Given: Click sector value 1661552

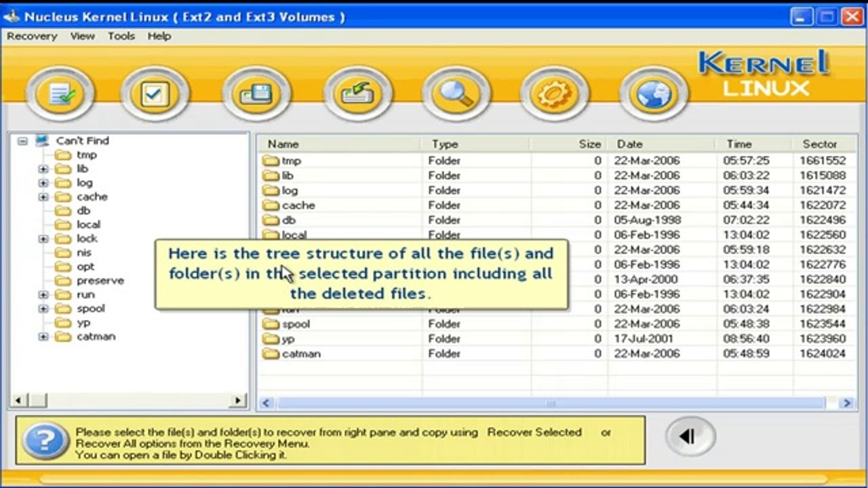Looking at the screenshot, I should pyautogui.click(x=823, y=161).
